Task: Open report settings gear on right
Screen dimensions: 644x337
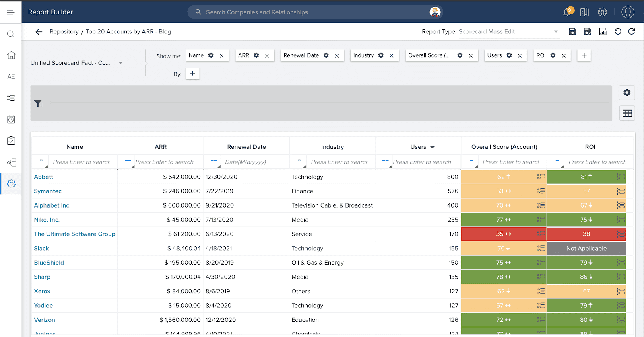Action: [627, 93]
